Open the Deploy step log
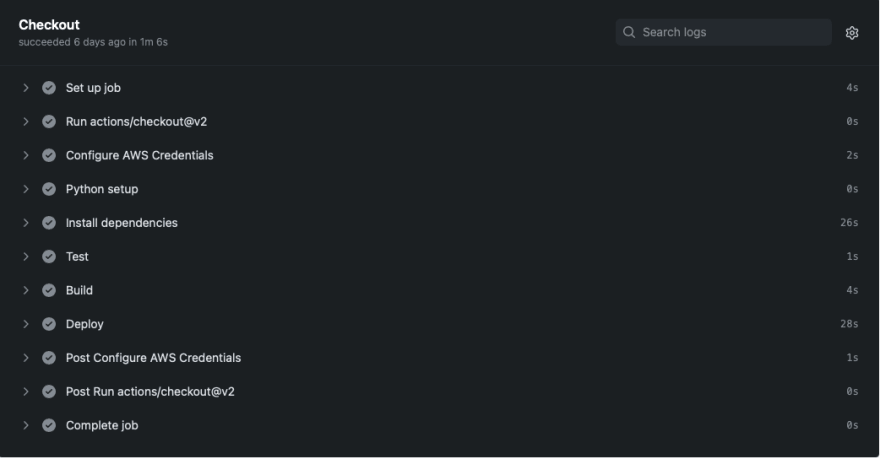This screenshot has height=459, width=880. [x=439, y=324]
